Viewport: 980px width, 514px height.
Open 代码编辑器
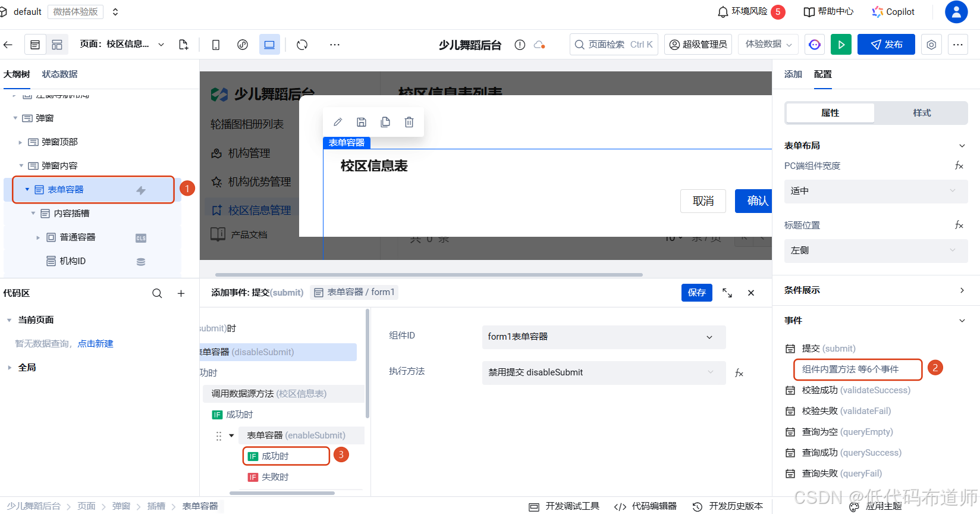pyautogui.click(x=645, y=506)
